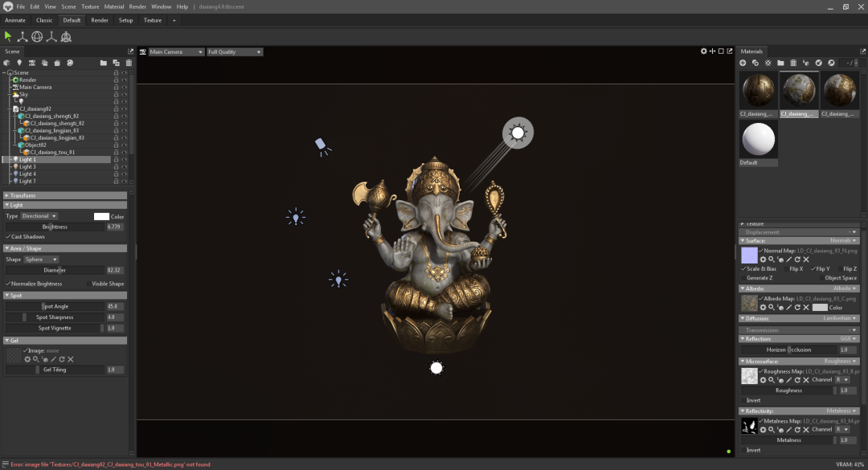Toggle Cast Shadows checkbox
Image resolution: width=868 pixels, height=470 pixels.
(x=8, y=236)
